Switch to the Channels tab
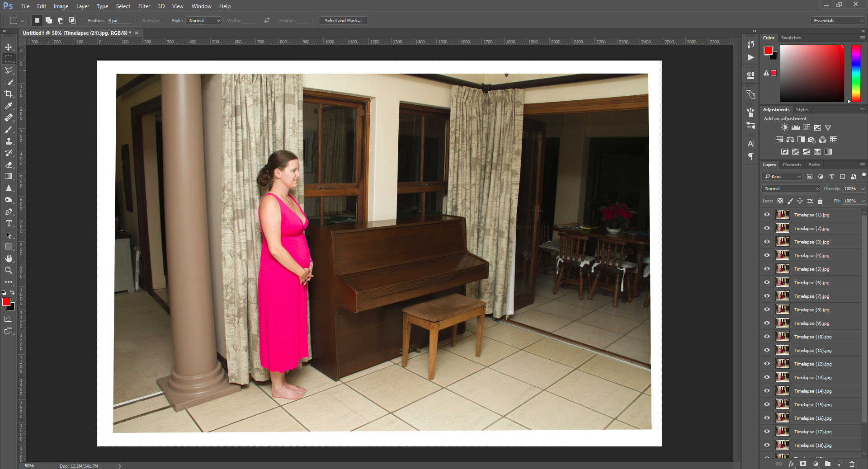Viewport: 868px width, 469px height. point(792,165)
